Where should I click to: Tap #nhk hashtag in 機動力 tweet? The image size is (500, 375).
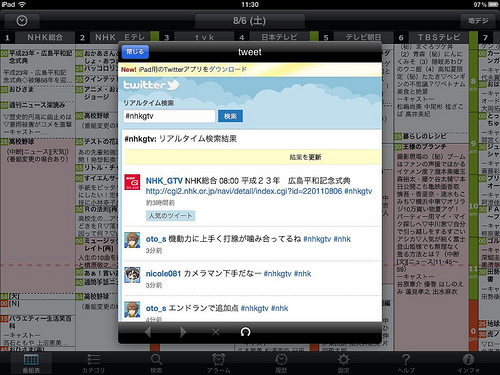click(x=342, y=239)
